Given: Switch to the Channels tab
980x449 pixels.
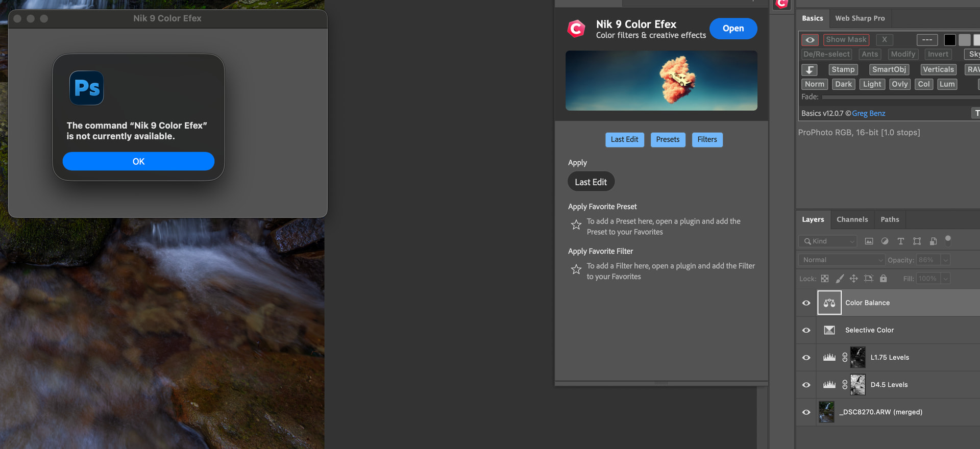Looking at the screenshot, I should pos(852,219).
